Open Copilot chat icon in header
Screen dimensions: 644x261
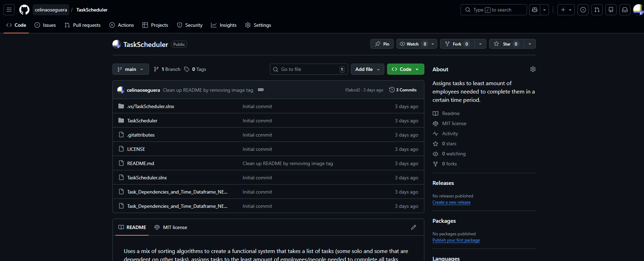click(x=535, y=10)
